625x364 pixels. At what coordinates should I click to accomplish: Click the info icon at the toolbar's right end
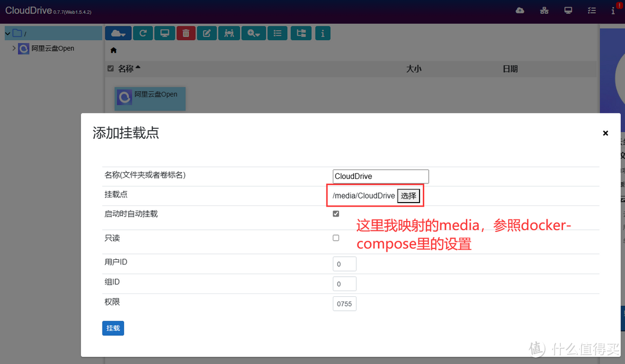pyautogui.click(x=322, y=33)
